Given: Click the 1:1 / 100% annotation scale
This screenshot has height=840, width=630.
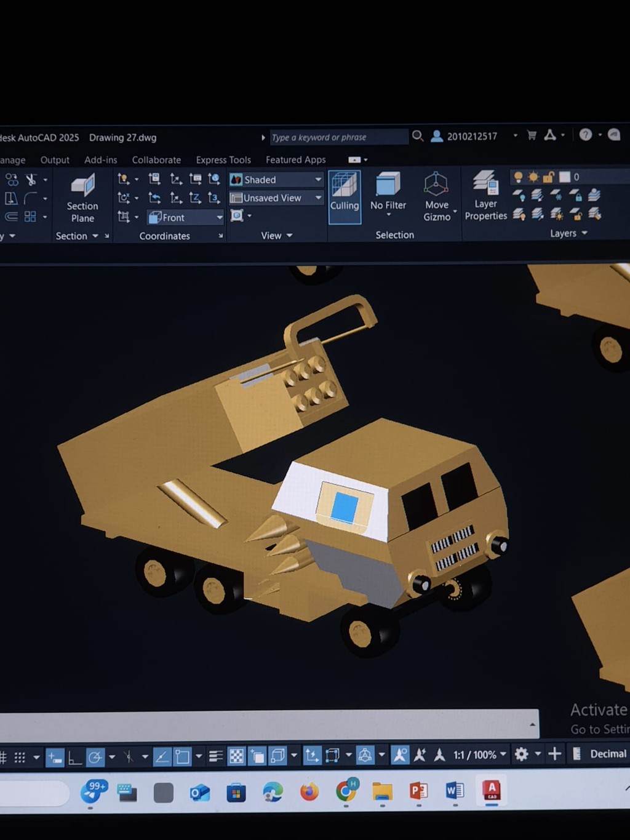Looking at the screenshot, I should pyautogui.click(x=474, y=755).
